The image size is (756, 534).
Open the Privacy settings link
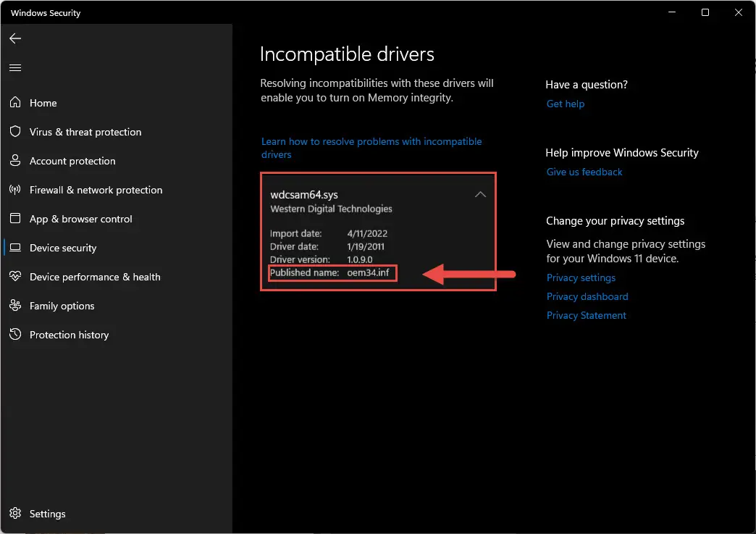[581, 278]
